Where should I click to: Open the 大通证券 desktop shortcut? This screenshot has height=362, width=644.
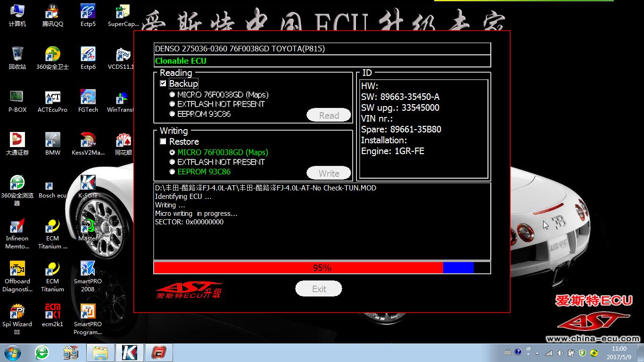(17, 144)
